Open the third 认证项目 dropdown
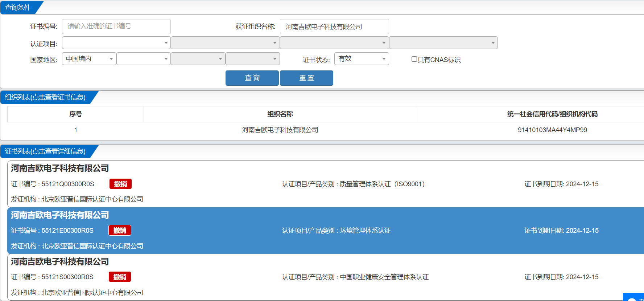 [x=334, y=43]
